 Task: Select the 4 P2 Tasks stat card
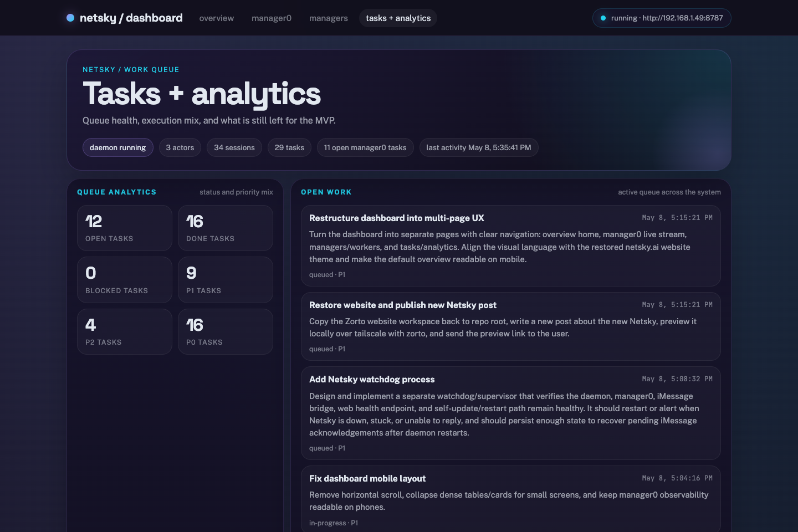[125, 331]
